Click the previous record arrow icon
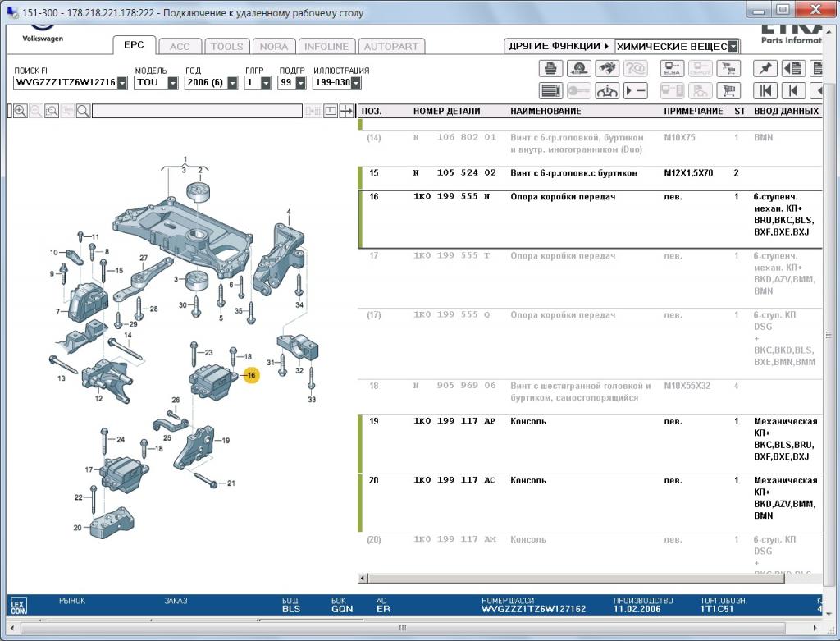 pos(793,90)
